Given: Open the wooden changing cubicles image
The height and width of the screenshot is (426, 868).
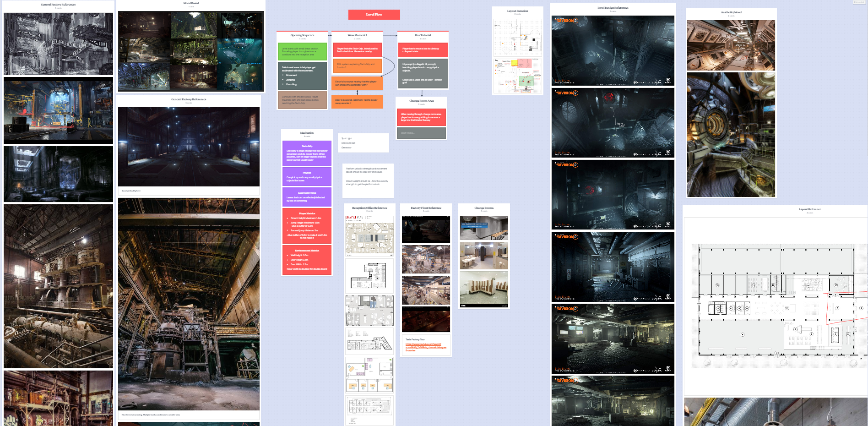Looking at the screenshot, I should tap(484, 289).
